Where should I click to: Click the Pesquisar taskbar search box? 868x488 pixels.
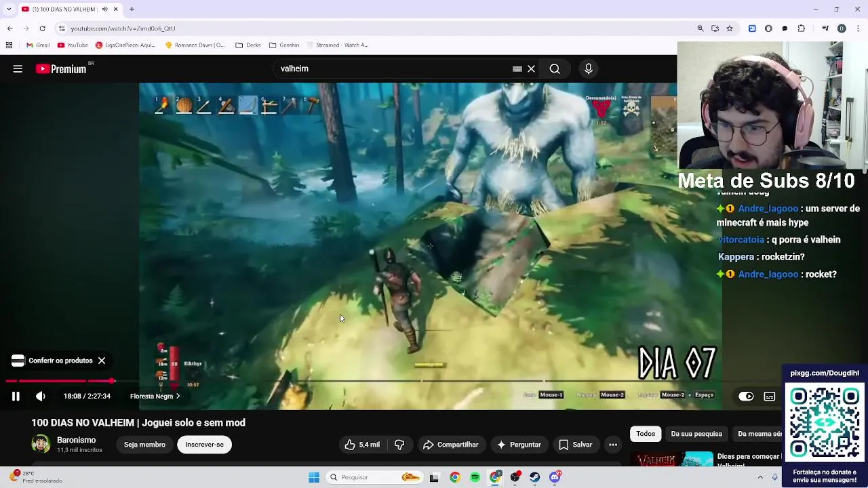tap(374, 477)
